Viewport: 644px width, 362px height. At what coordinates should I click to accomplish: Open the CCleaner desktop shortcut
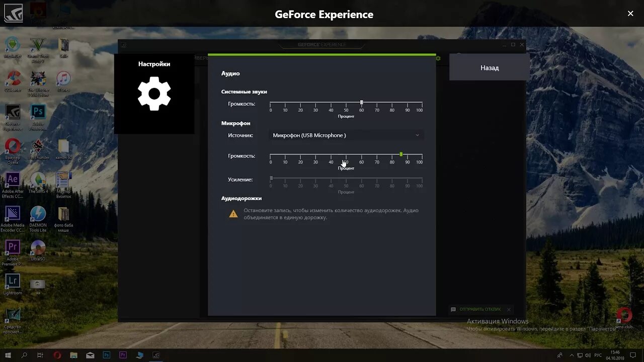[x=13, y=81]
